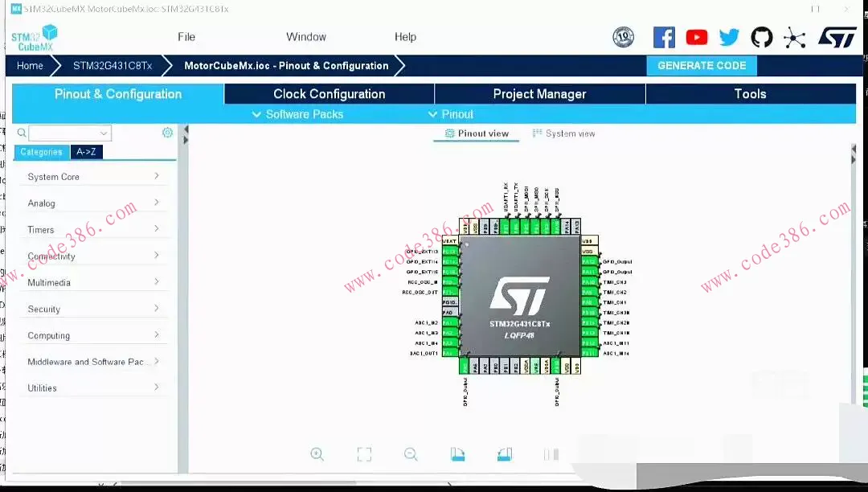
Task: Zoom out of the pinout view
Action: point(411,454)
